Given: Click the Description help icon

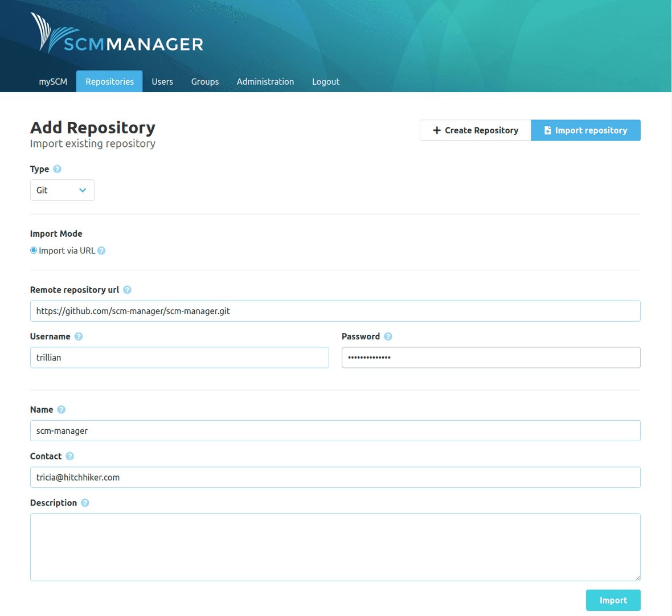Looking at the screenshot, I should coord(85,503).
